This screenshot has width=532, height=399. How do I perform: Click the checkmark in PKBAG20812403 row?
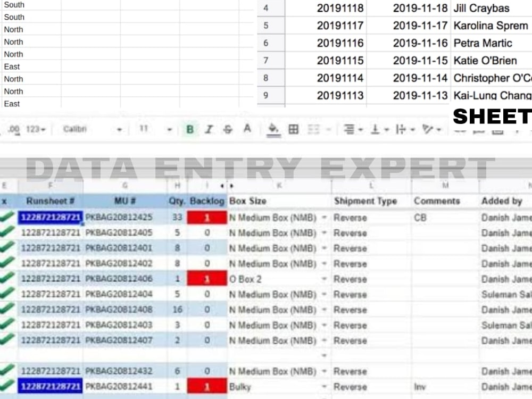point(7,324)
